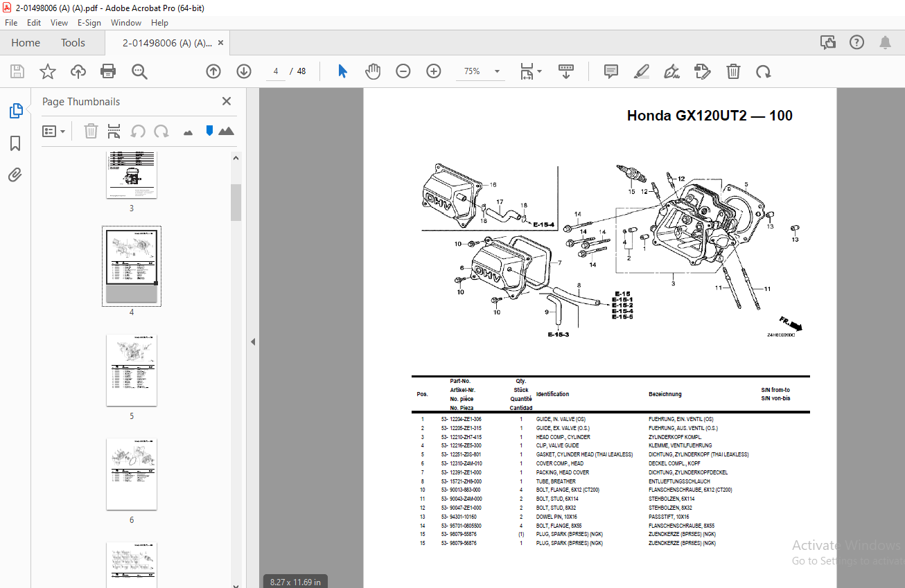The image size is (905, 588).
Task: Open the E-Sign menu
Action: point(89,23)
